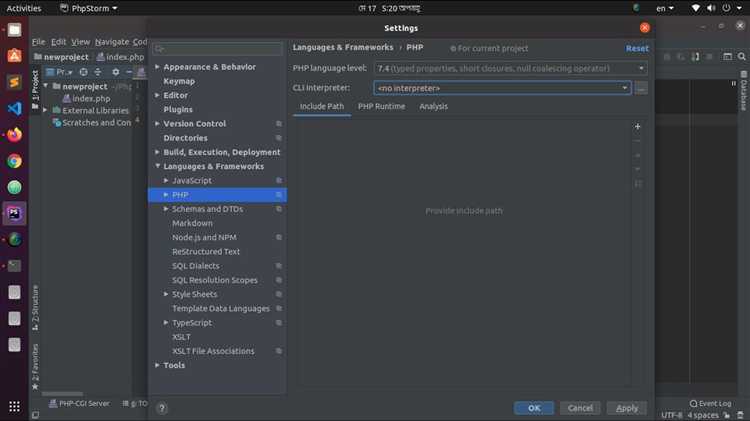Select XSLT File Associations
750x421 pixels.
pos(213,351)
